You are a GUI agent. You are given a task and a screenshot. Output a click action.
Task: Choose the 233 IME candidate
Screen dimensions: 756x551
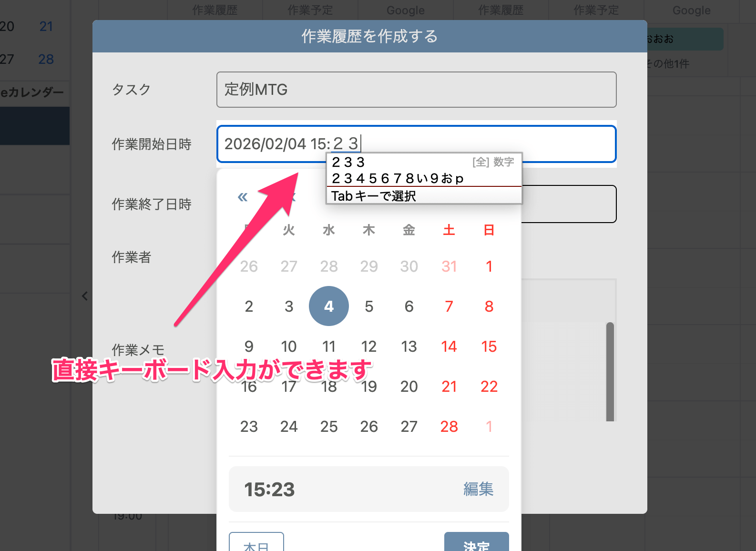pyautogui.click(x=348, y=163)
